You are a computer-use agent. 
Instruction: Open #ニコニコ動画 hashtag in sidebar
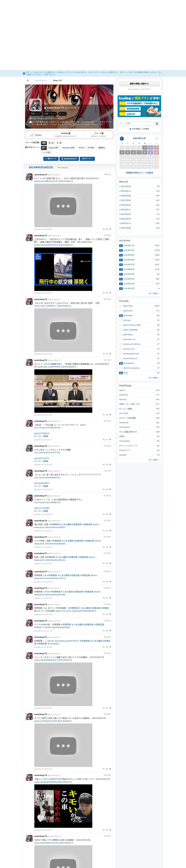pos(126,409)
